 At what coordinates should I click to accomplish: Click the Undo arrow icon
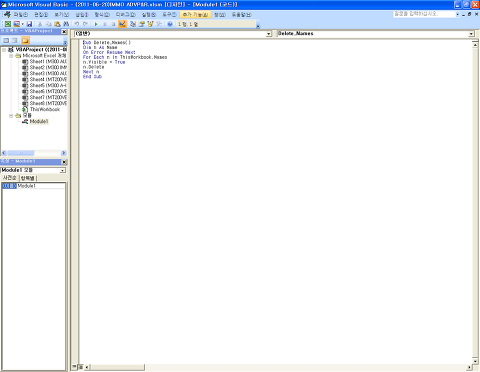coord(77,24)
